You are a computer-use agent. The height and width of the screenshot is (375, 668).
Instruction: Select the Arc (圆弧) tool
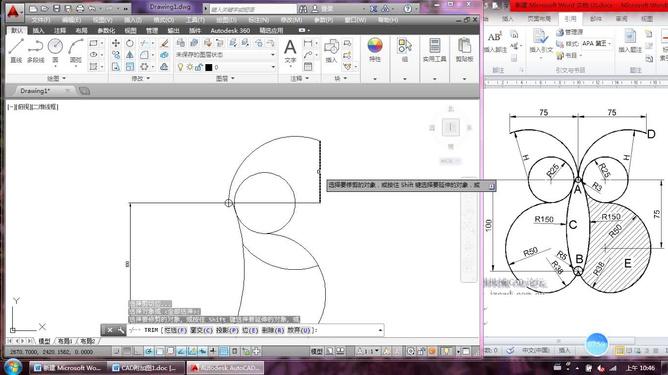(75, 50)
